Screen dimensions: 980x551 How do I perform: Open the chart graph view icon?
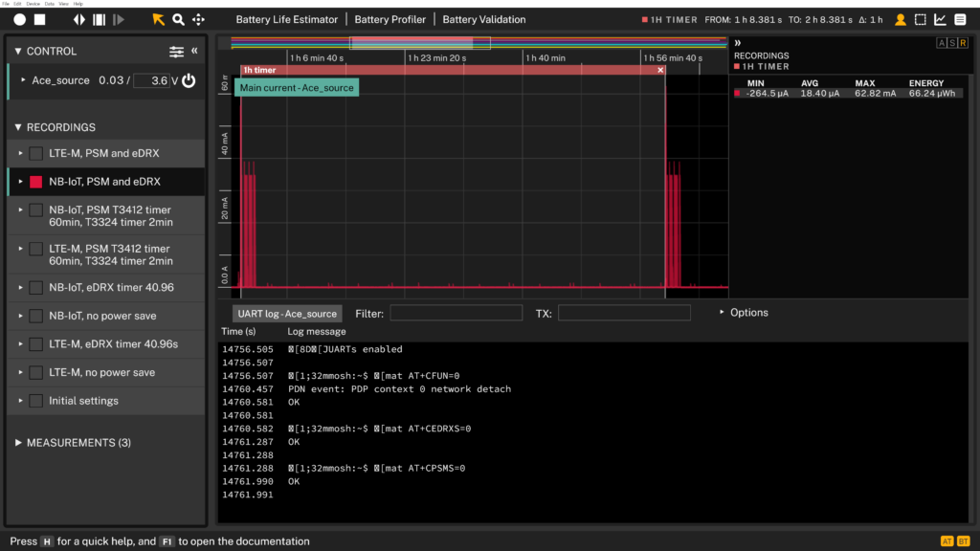point(940,19)
